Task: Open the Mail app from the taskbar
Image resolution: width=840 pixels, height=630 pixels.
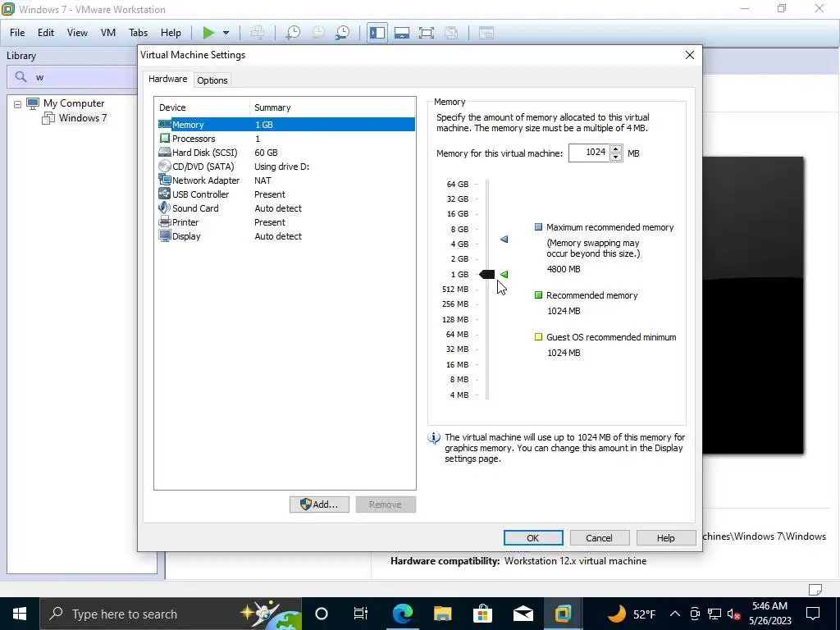Action: click(523, 614)
